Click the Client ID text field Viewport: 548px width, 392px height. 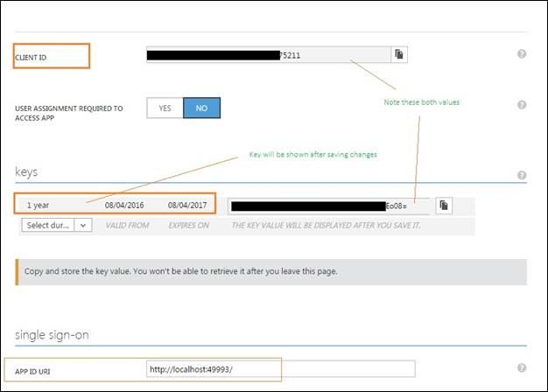coord(269,54)
